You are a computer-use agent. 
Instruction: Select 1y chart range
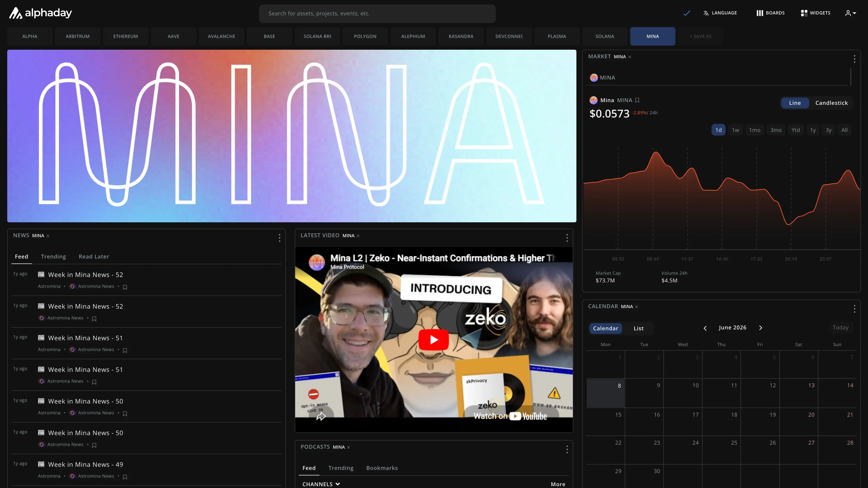(813, 130)
